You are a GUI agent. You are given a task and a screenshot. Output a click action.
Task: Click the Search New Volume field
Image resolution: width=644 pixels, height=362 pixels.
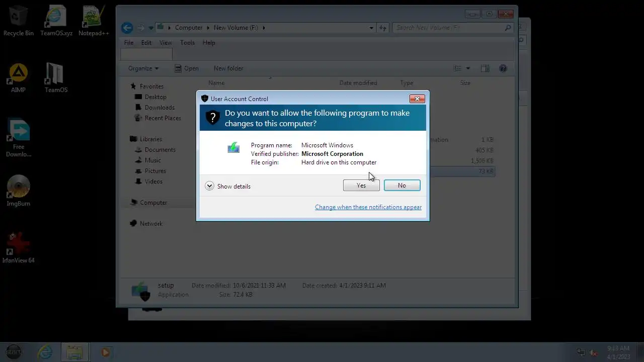[x=453, y=28]
